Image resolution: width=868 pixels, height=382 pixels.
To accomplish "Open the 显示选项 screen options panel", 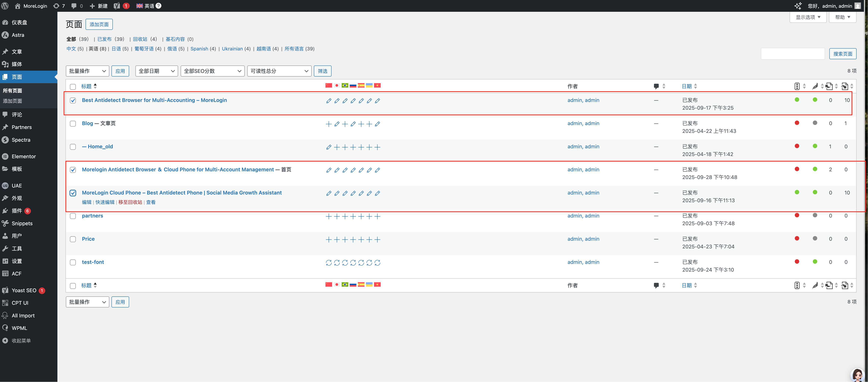I will (x=808, y=17).
